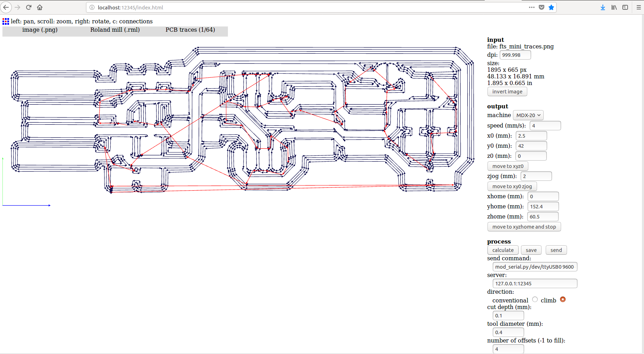
Task: Click the y0 (mm) input field
Action: click(531, 146)
